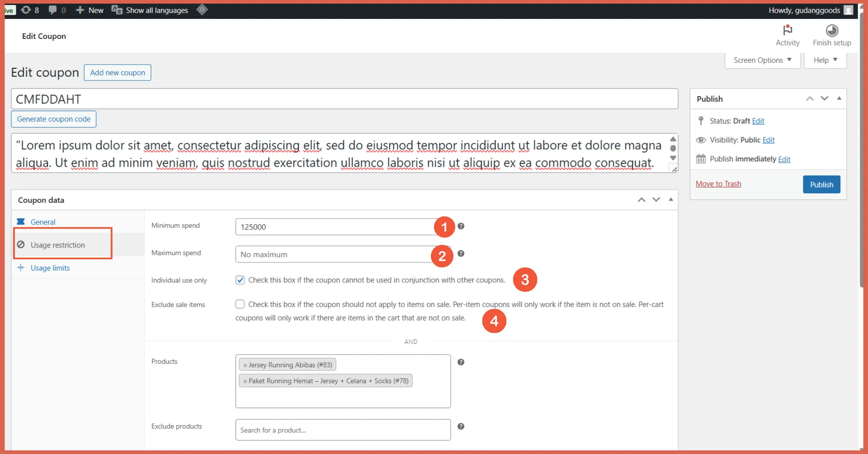The width and height of the screenshot is (868, 454).
Task: Open the Activity panel icon
Action: pos(787,30)
